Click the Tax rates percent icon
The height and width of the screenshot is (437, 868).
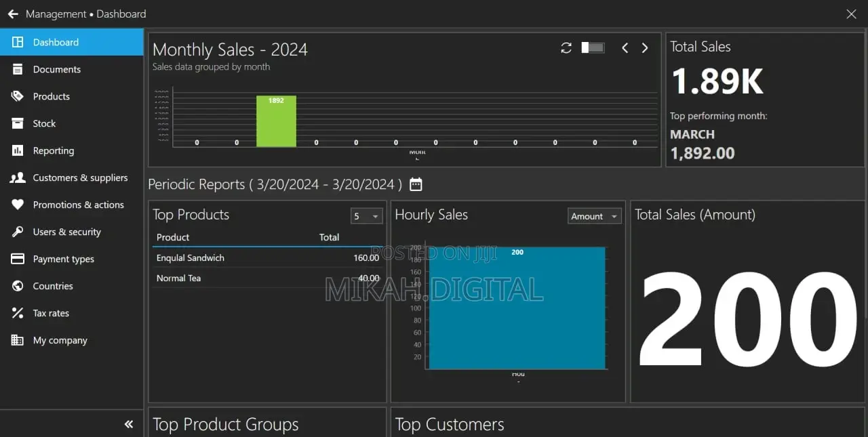(18, 313)
